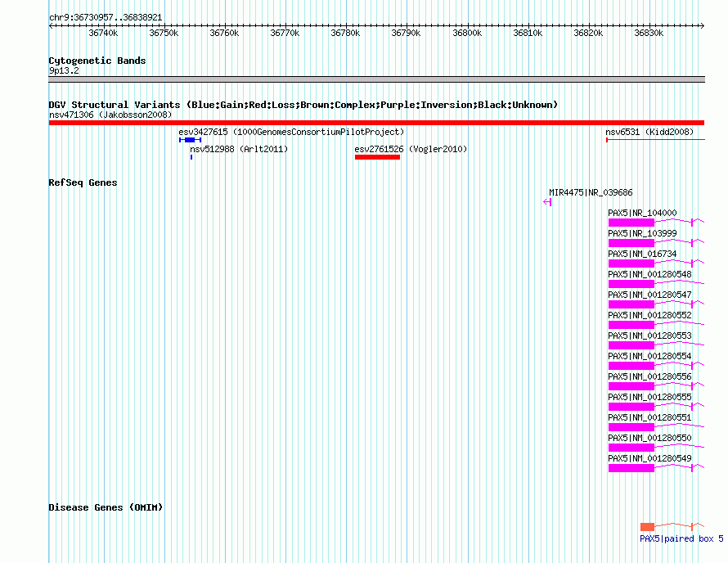The width and height of the screenshot is (728, 563).
Task: Click the 36820k ruler position
Action: [588, 33]
